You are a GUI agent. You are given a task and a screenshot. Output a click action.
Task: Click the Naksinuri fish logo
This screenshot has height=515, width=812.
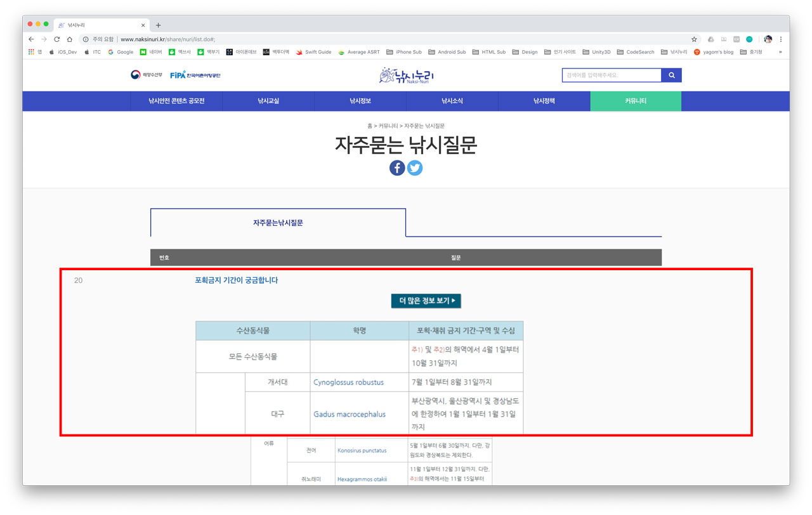click(406, 74)
